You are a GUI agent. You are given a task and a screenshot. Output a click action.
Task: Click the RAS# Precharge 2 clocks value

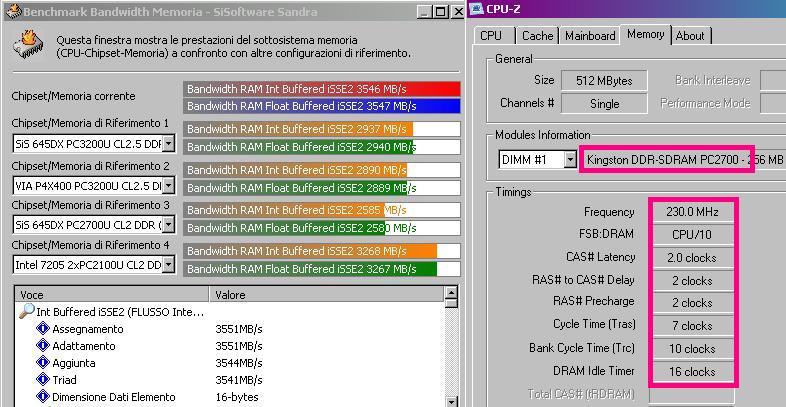(x=692, y=303)
